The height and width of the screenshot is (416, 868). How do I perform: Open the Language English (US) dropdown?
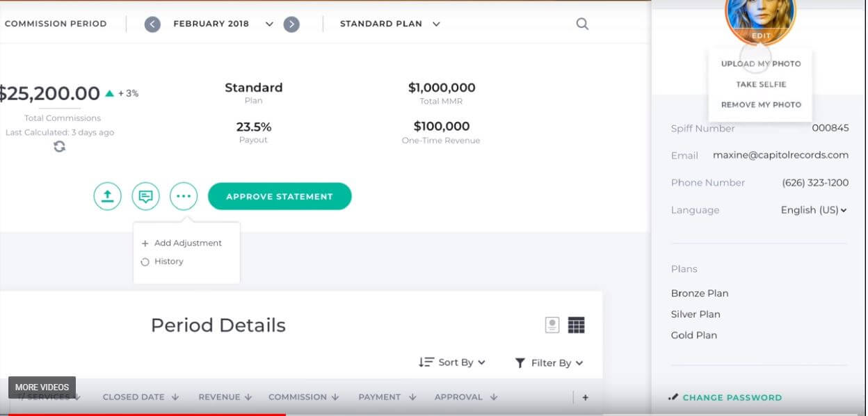click(x=814, y=210)
